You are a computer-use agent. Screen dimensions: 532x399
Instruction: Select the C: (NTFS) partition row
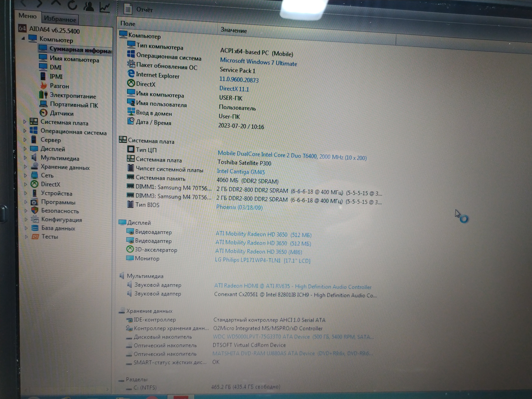203,387
